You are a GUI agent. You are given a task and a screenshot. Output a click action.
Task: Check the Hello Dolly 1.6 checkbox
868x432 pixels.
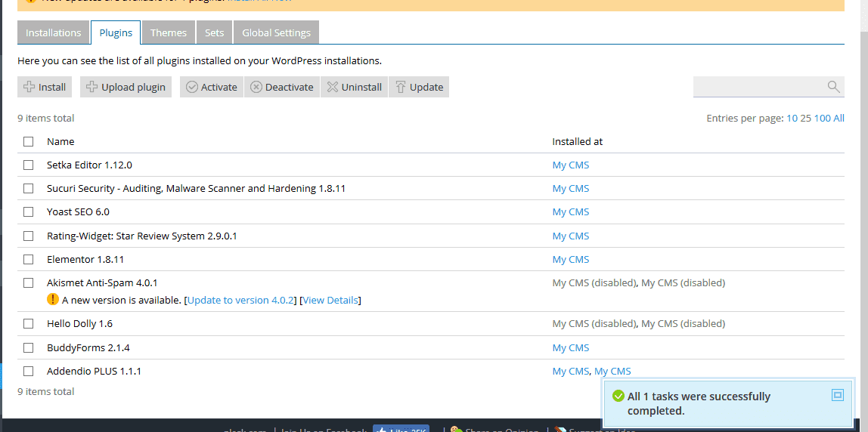(x=28, y=323)
